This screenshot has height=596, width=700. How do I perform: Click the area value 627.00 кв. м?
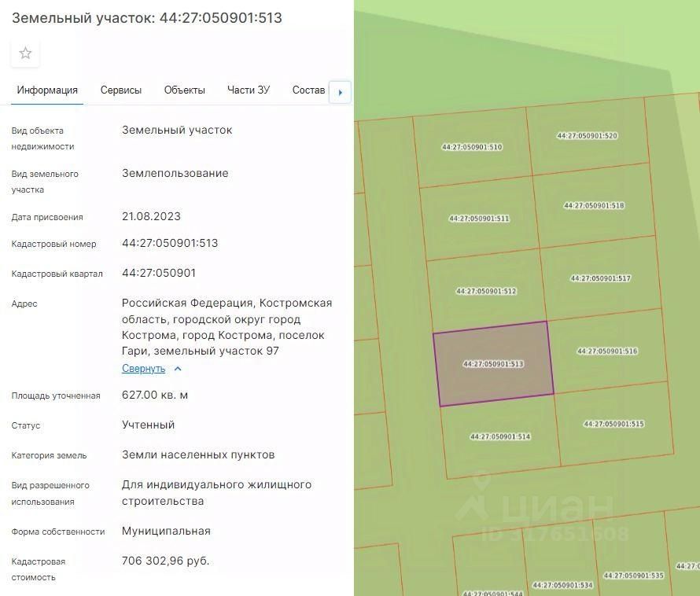(155, 395)
